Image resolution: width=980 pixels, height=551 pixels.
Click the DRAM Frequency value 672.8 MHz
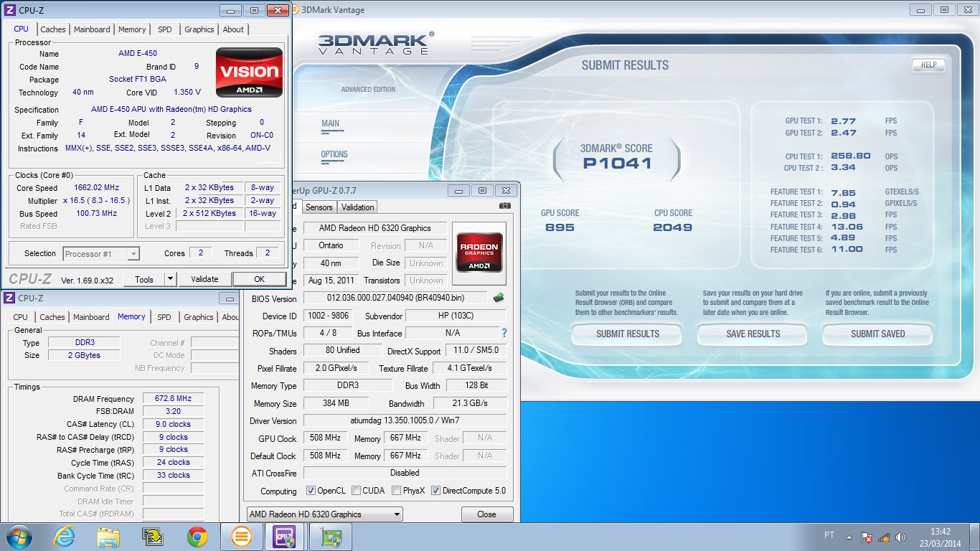coord(173,398)
